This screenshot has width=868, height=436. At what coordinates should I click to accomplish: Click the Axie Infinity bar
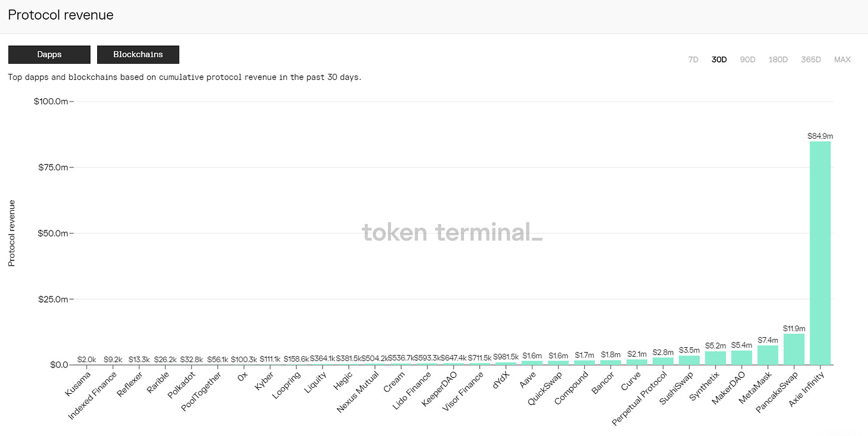[x=820, y=253]
